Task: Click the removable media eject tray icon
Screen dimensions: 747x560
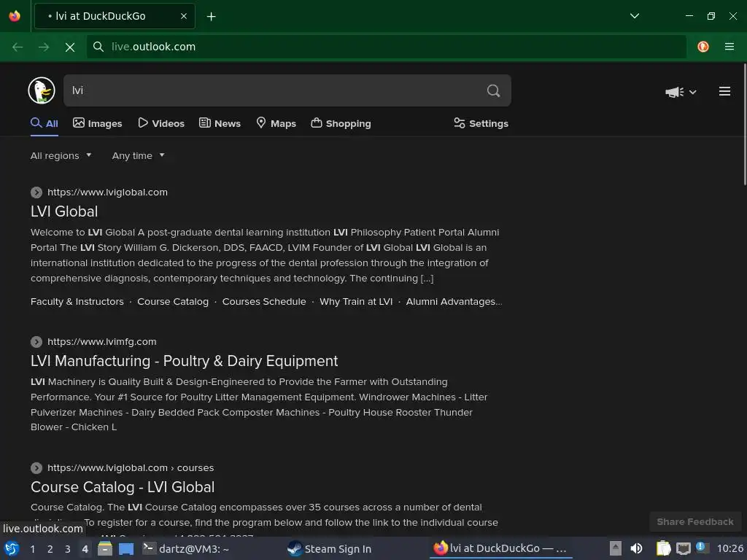Action: [x=616, y=548]
